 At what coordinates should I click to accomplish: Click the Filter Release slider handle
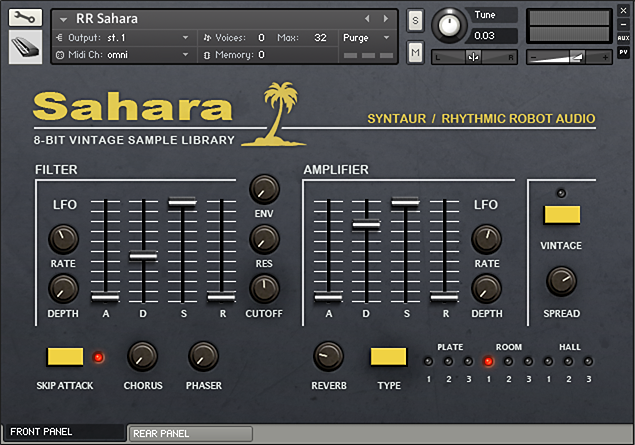(x=221, y=297)
